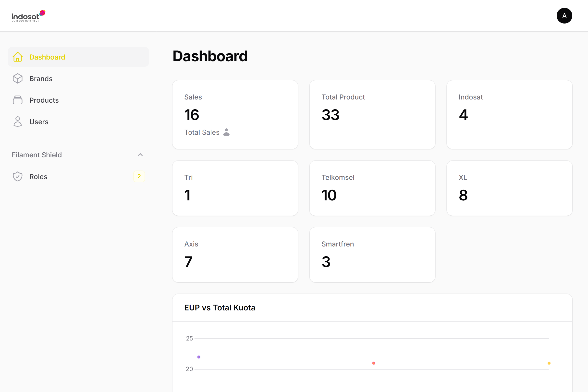The height and width of the screenshot is (392, 588).
Task: Click the Total Sales person icon
Action: pyautogui.click(x=226, y=132)
